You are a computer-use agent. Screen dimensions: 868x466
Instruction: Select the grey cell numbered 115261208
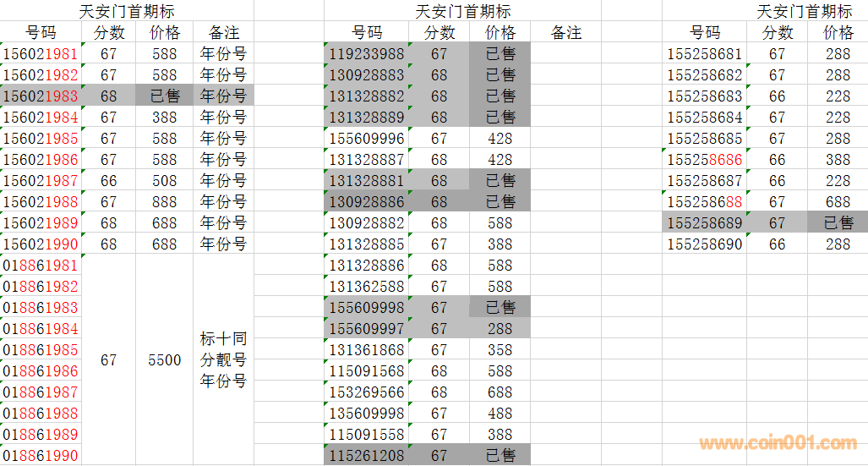point(366,456)
